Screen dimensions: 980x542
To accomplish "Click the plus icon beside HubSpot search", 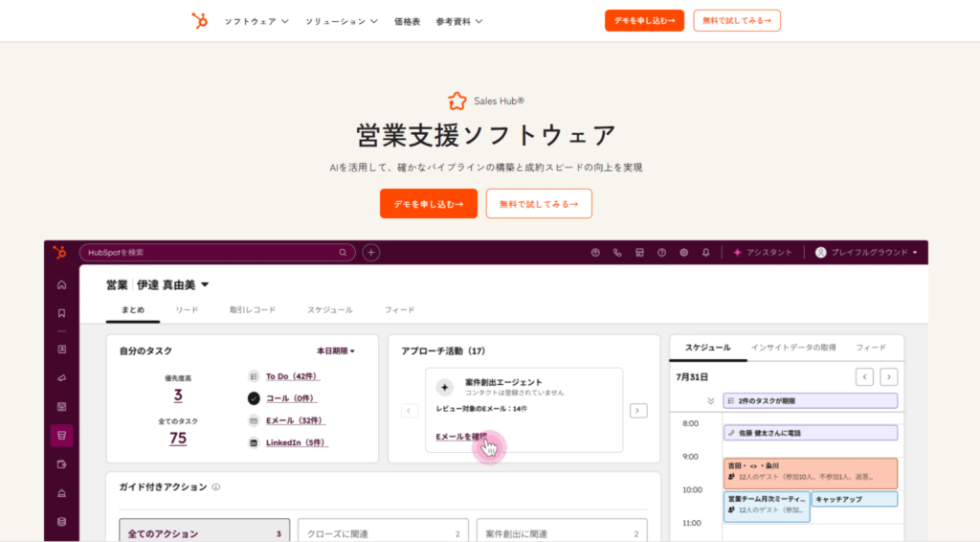I will 371,253.
